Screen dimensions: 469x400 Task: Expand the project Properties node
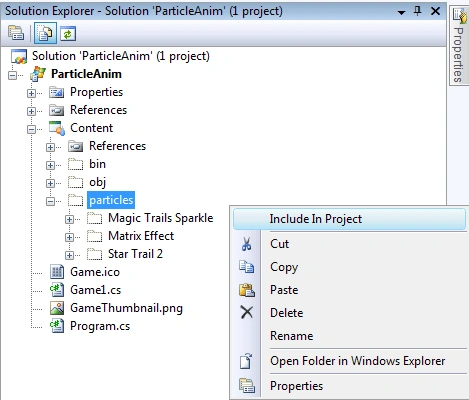point(31,93)
